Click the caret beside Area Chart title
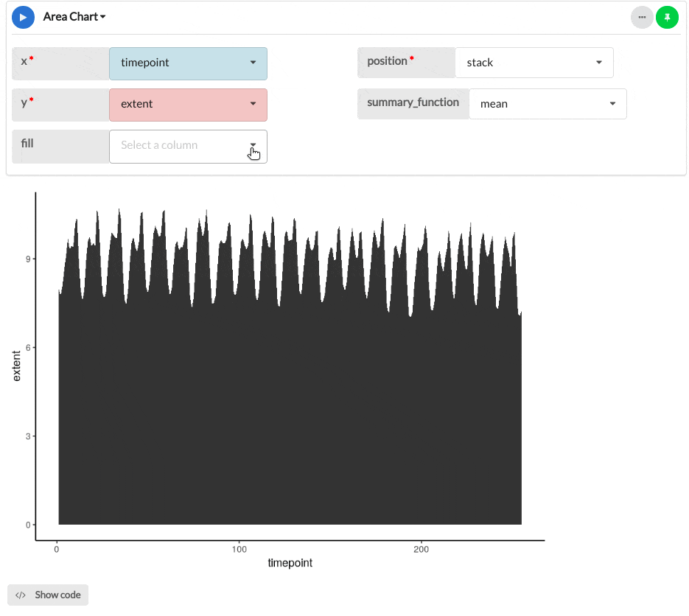The width and height of the screenshot is (689, 616). pos(103,16)
